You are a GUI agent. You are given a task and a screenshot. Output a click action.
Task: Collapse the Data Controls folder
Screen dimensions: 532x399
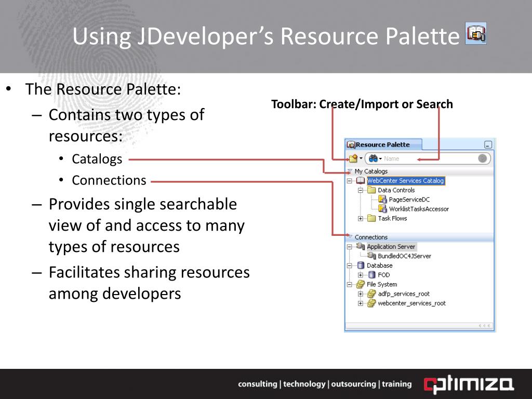click(361, 190)
